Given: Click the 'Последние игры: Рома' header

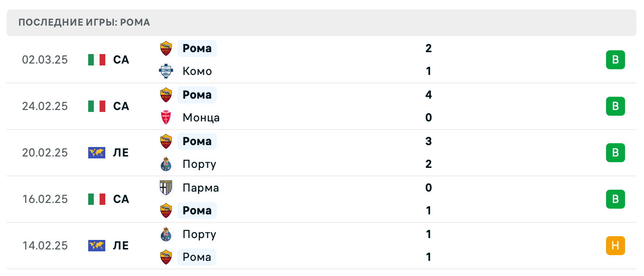Looking at the screenshot, I should click(84, 22).
